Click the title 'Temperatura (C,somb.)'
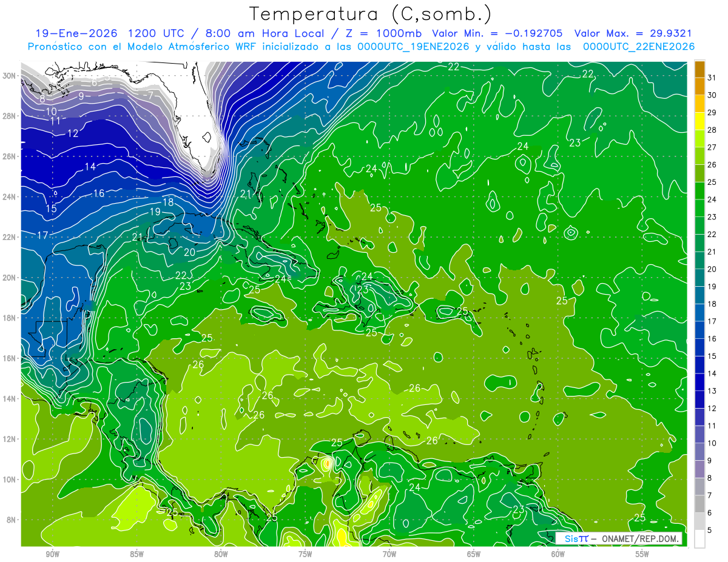 coord(371,14)
